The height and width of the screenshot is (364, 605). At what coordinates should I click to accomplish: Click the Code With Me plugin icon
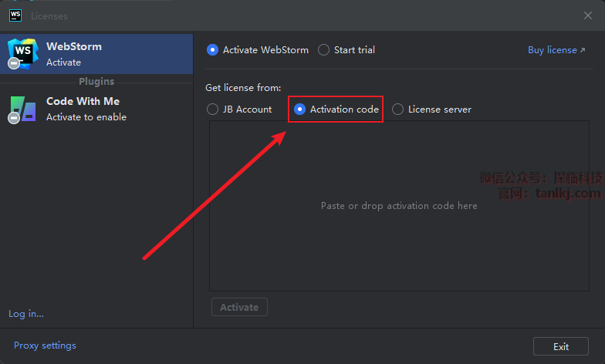point(21,109)
